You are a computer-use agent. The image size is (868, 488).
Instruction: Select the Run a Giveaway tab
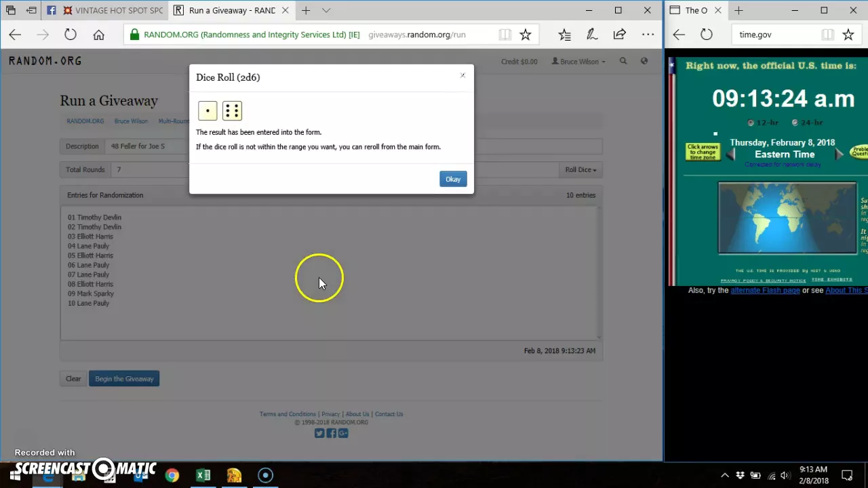click(x=231, y=10)
